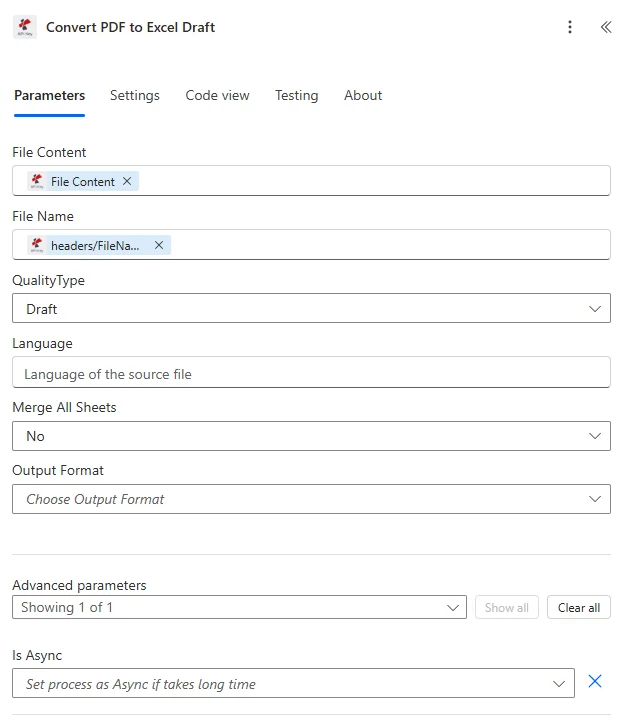The height and width of the screenshot is (728, 621).
Task: Click the Clear all button
Action: 579,607
